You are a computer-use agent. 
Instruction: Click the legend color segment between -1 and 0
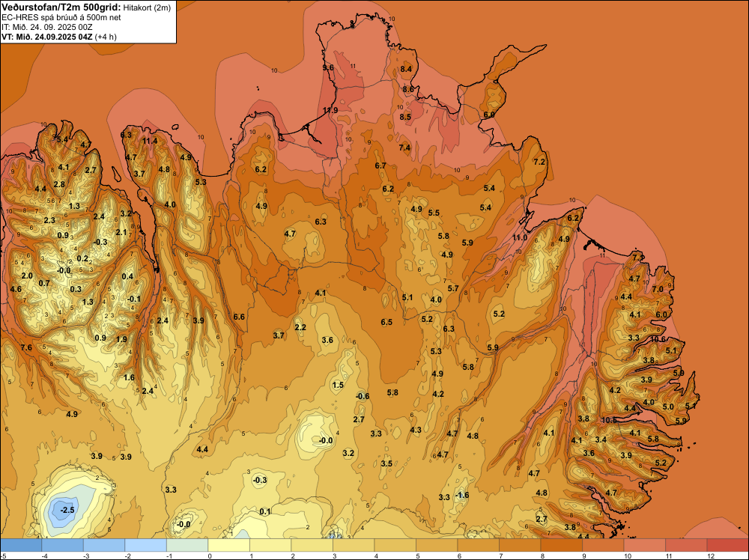[x=187, y=545]
